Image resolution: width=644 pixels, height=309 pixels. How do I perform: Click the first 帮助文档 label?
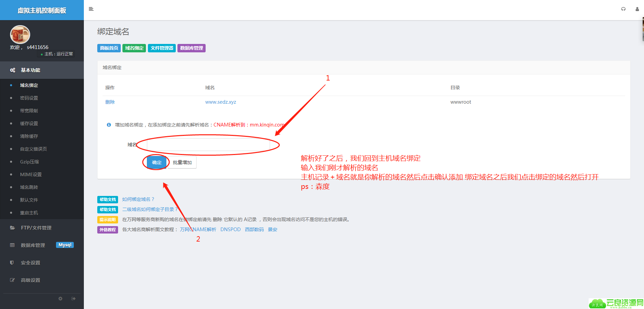pos(108,200)
